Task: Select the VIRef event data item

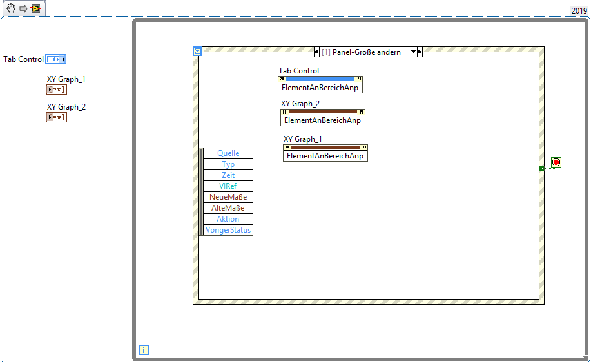Action: [228, 186]
